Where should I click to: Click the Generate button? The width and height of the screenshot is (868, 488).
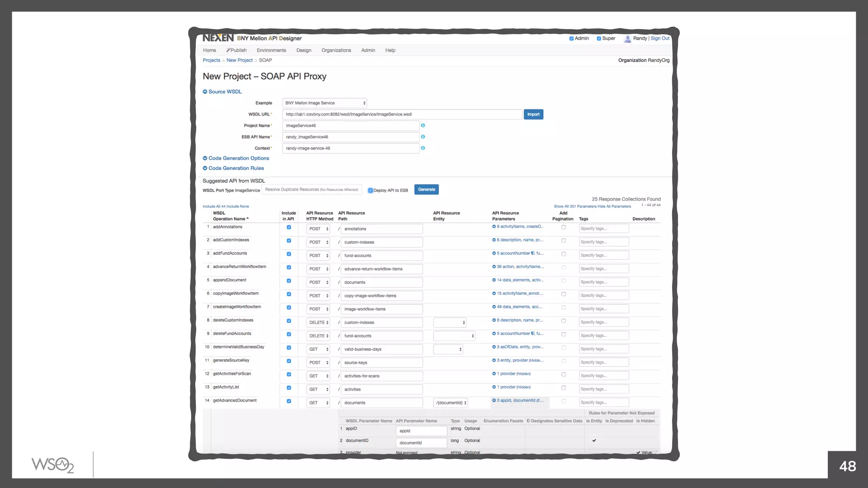point(426,190)
